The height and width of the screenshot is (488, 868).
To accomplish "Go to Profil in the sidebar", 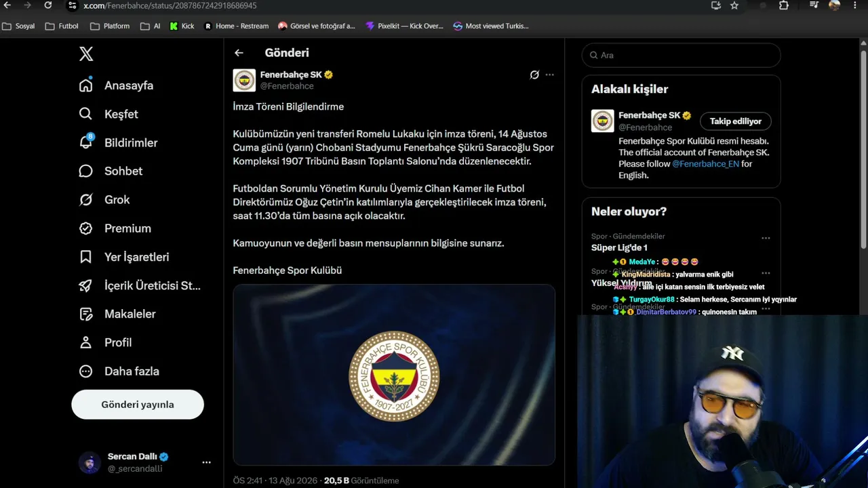I will [118, 342].
